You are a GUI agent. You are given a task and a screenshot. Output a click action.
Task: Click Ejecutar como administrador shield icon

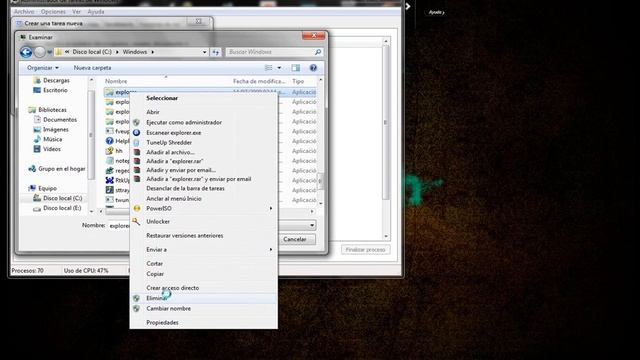(x=136, y=122)
